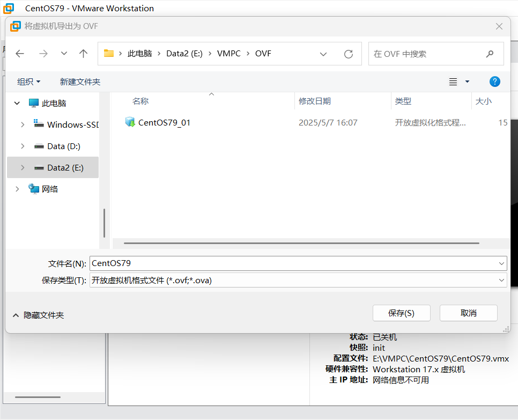Select 'Data (D:)' drive in tree
This screenshot has height=420, width=518.
[63, 146]
